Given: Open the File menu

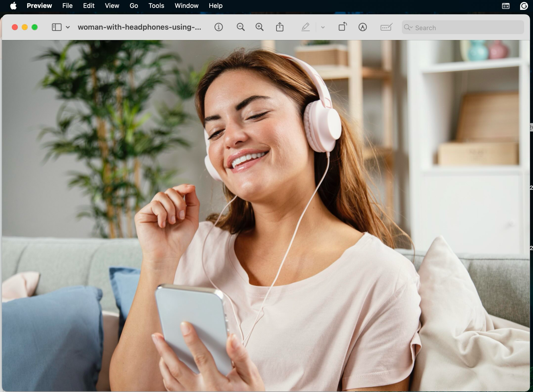Looking at the screenshot, I should pyautogui.click(x=67, y=6).
